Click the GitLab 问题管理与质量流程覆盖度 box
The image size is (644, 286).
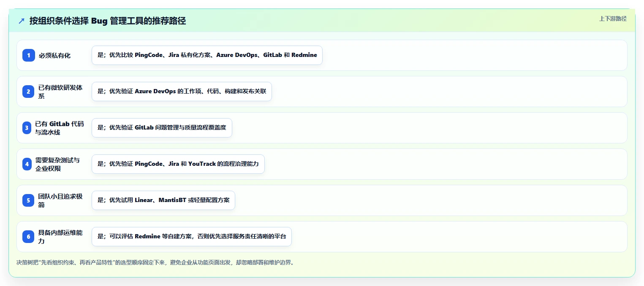[x=162, y=128]
